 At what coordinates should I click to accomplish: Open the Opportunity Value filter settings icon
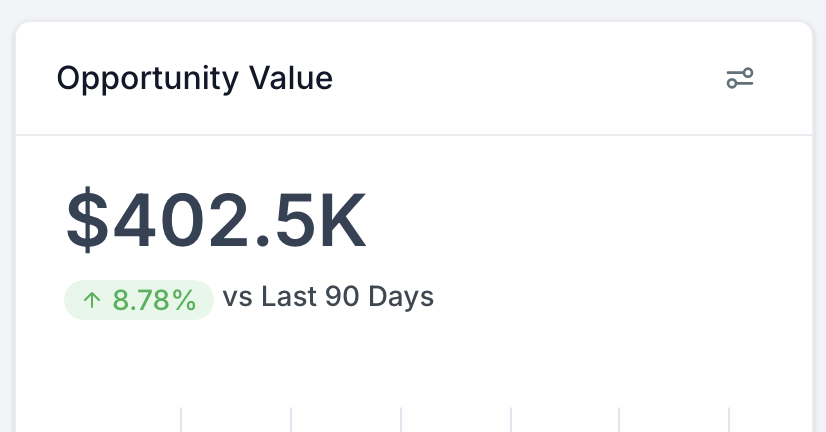pos(740,78)
